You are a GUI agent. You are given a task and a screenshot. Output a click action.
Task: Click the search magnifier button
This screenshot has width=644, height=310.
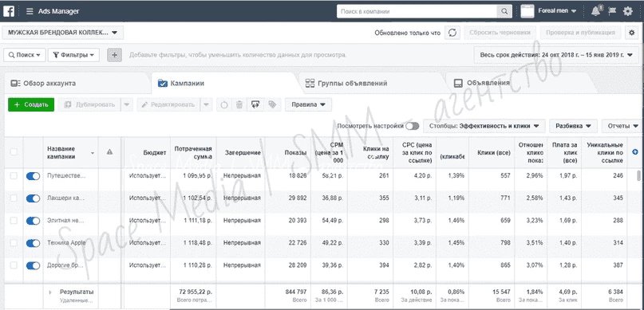click(x=504, y=11)
